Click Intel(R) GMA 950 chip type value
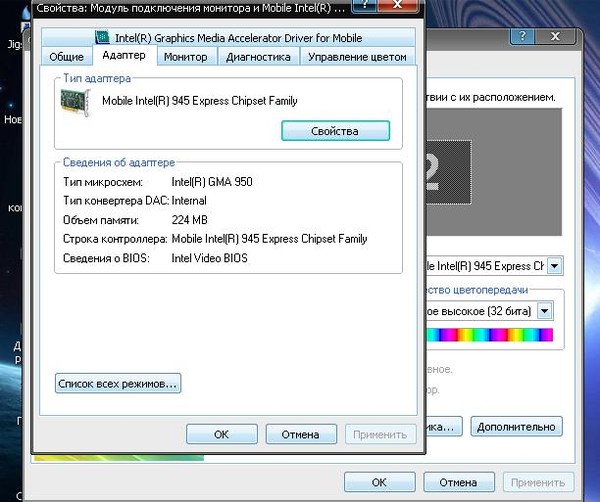 click(x=212, y=182)
